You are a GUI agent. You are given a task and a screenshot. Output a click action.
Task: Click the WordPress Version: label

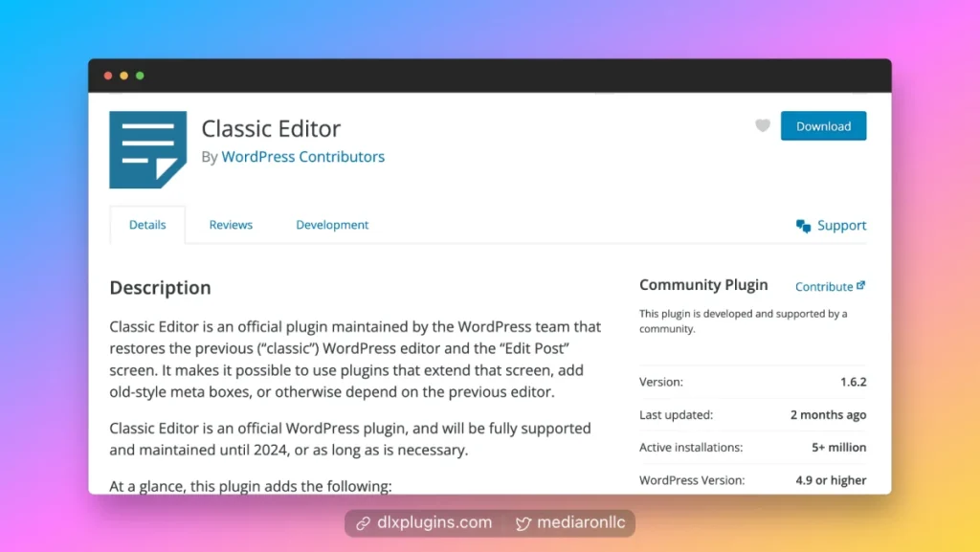(x=692, y=480)
